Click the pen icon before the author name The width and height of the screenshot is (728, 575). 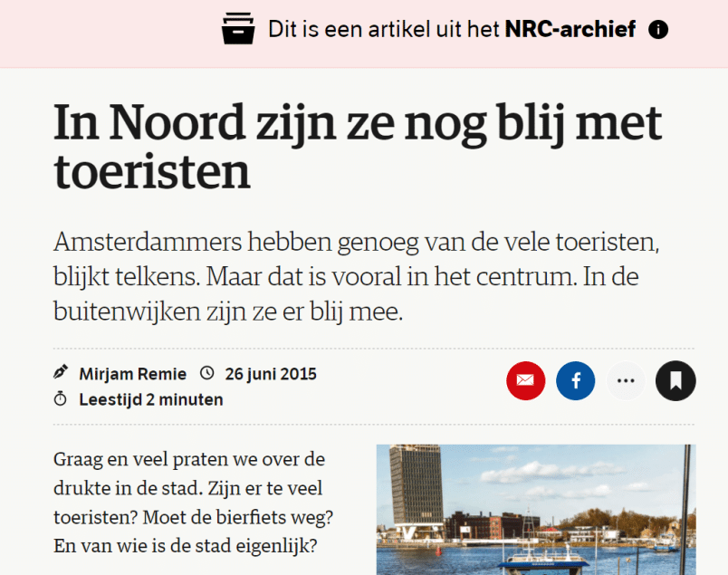[61, 372]
